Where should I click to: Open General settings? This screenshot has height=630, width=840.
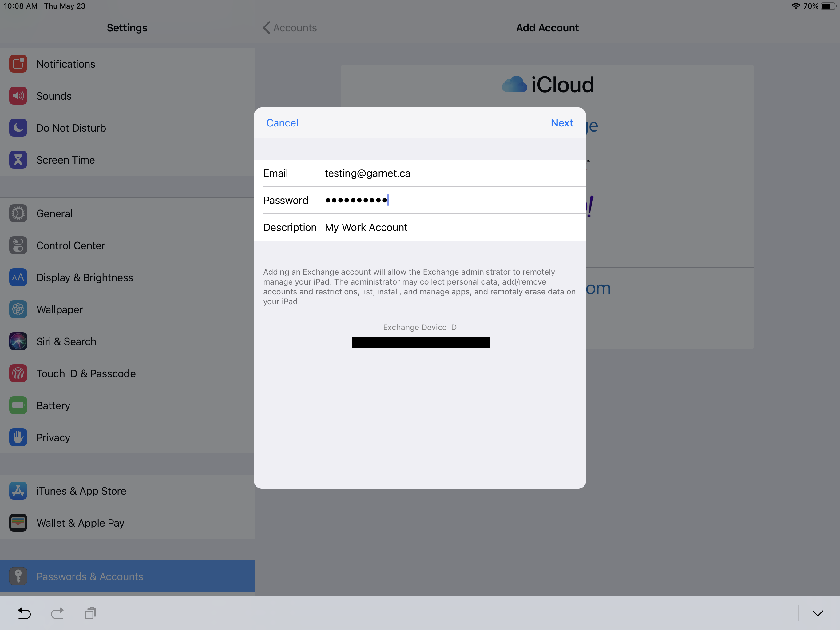click(55, 213)
